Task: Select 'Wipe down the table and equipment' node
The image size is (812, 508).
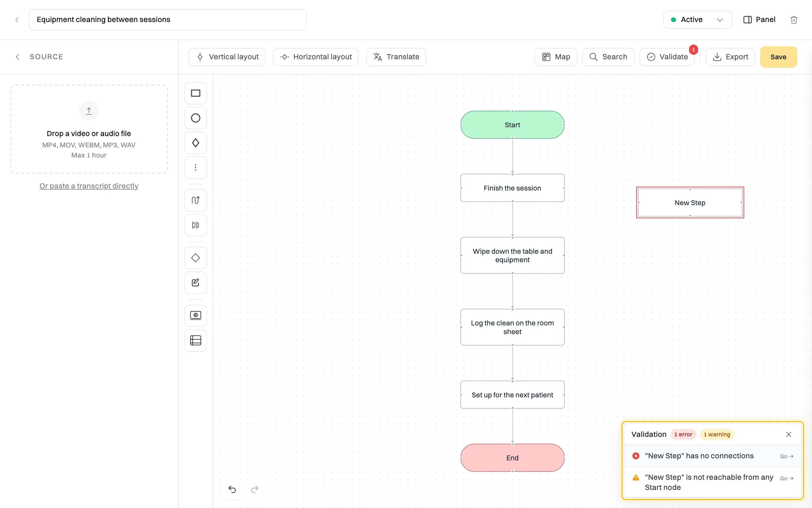Action: tap(512, 255)
